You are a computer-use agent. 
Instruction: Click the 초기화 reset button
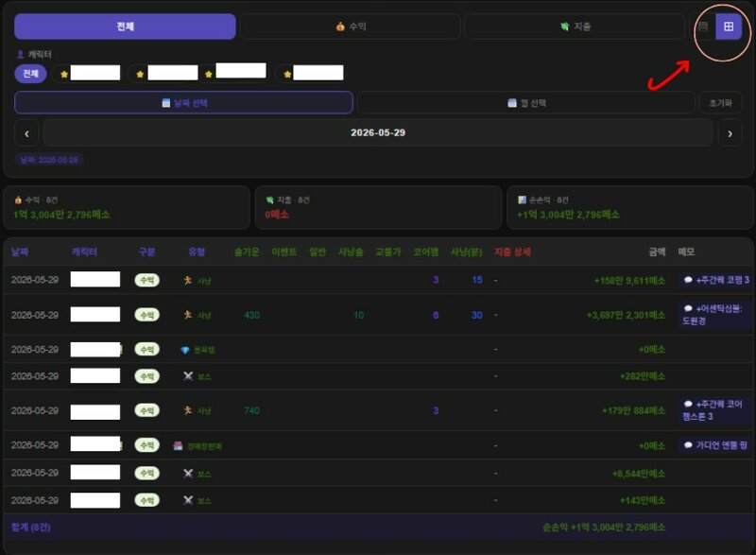(720, 103)
